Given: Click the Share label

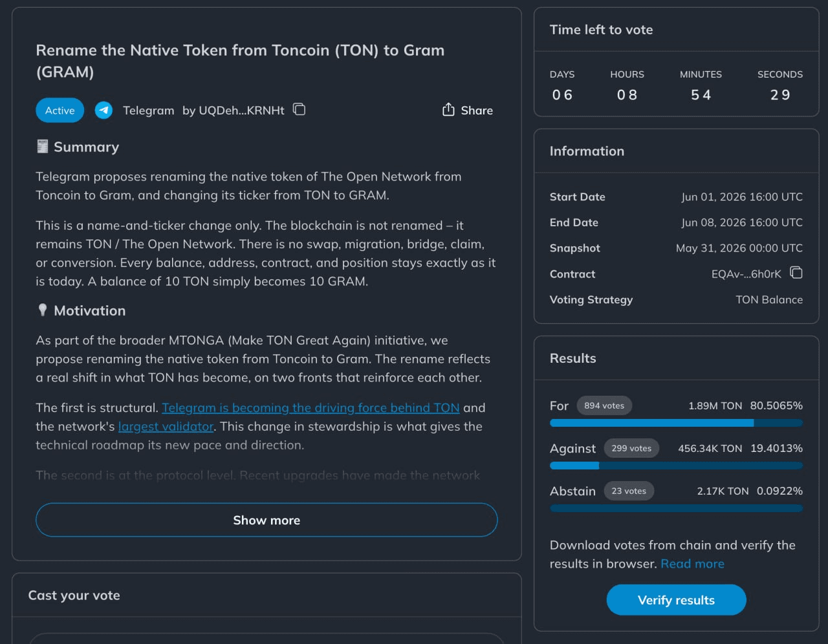Looking at the screenshot, I should pyautogui.click(x=477, y=111).
